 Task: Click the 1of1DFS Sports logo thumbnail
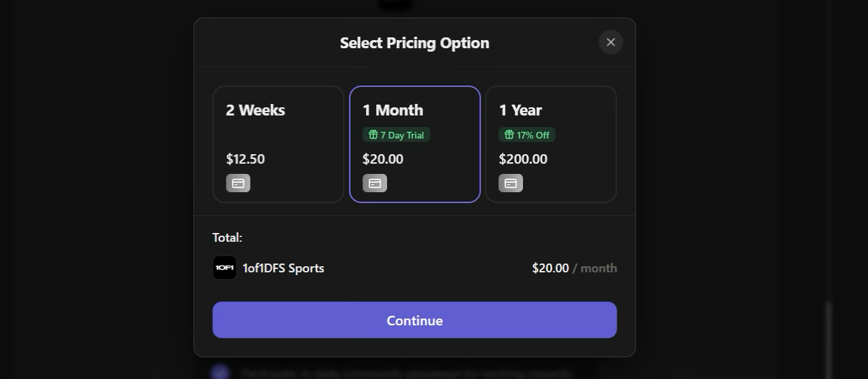pyautogui.click(x=225, y=268)
